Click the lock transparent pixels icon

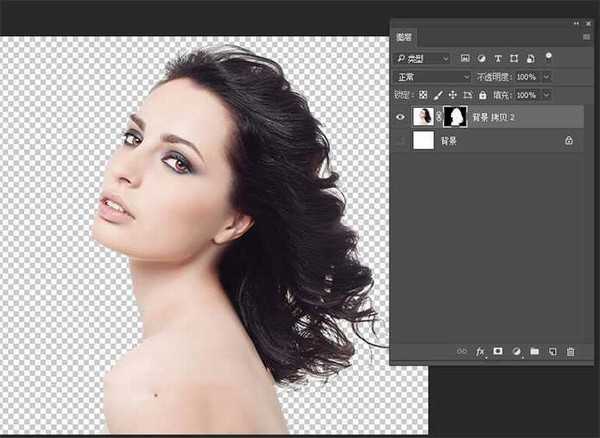[423, 95]
